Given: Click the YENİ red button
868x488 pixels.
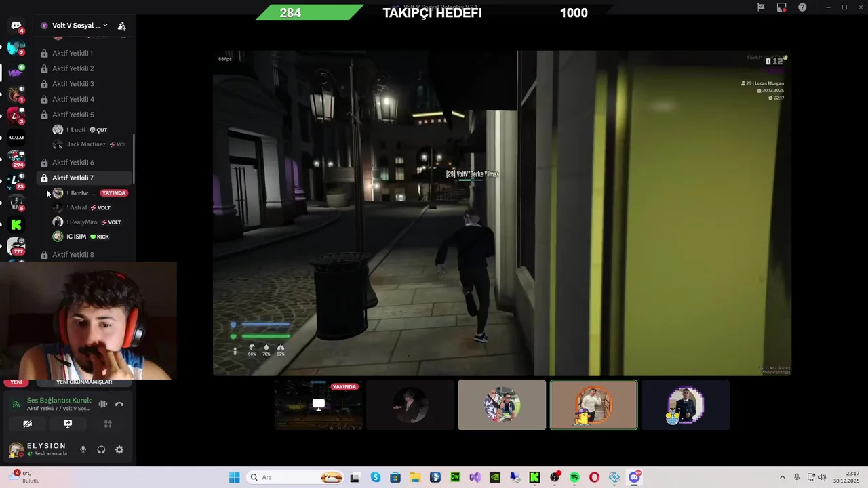Looking at the screenshot, I should 16,382.
